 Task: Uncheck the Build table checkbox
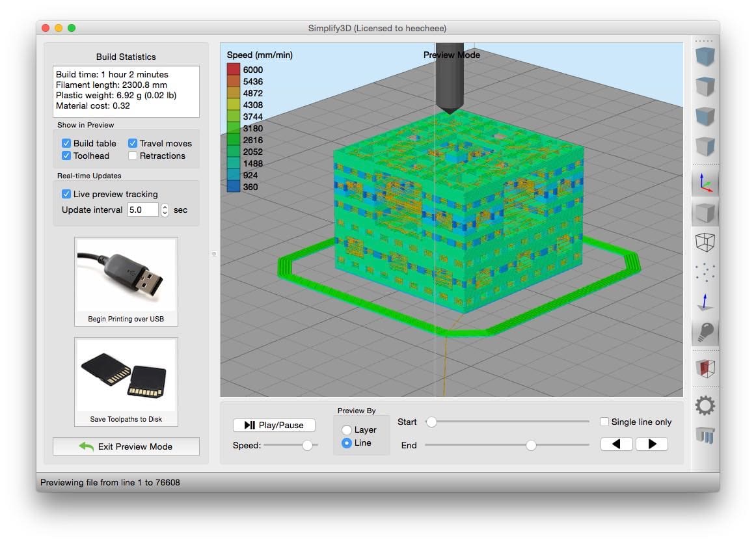[66, 143]
